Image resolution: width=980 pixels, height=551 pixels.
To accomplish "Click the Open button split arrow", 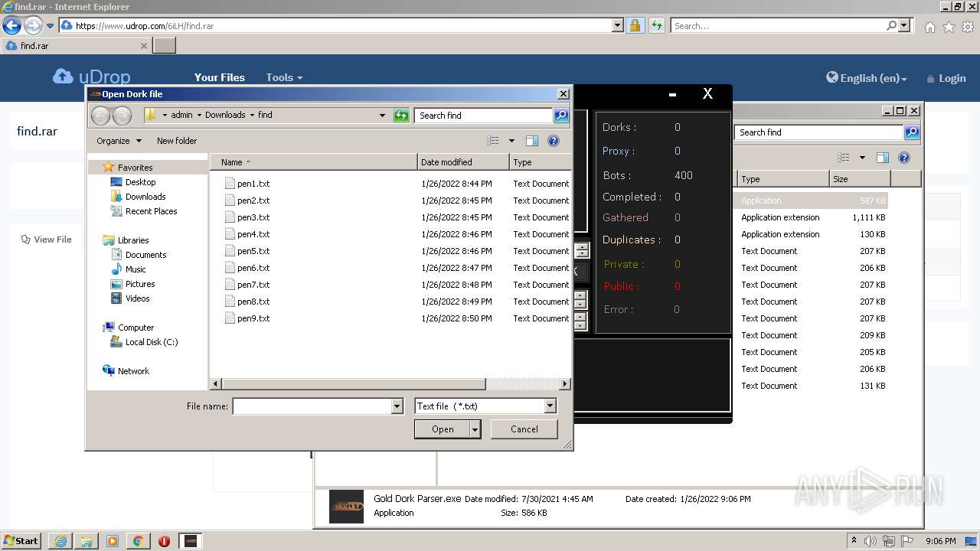I will 475,429.
